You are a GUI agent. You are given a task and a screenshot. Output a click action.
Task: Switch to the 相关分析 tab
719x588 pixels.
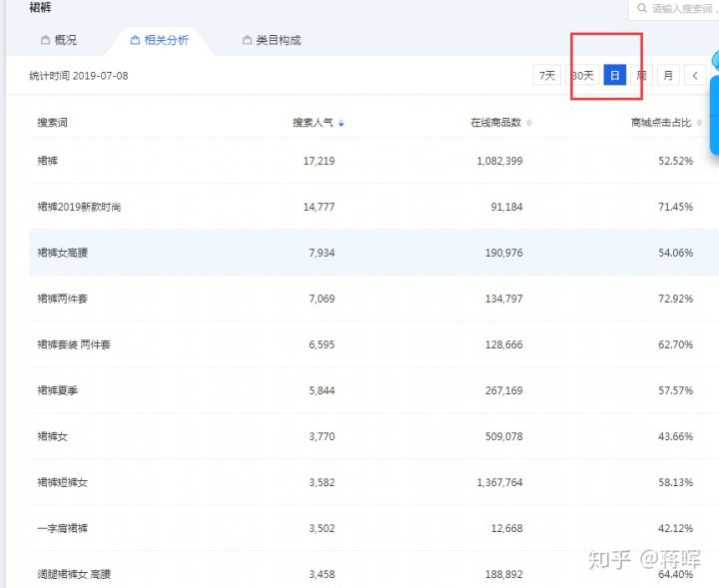159,40
